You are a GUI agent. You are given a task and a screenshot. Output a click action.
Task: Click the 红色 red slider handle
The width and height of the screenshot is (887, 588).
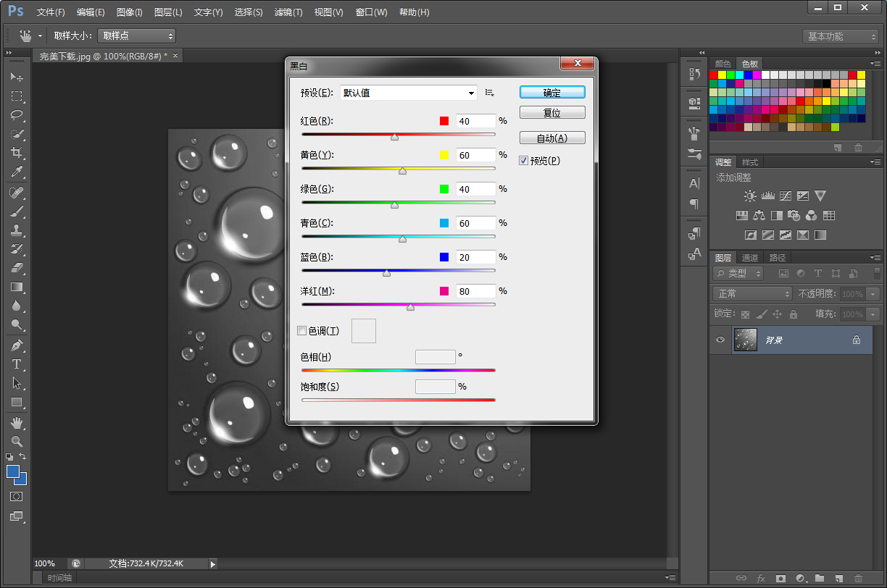click(x=394, y=137)
